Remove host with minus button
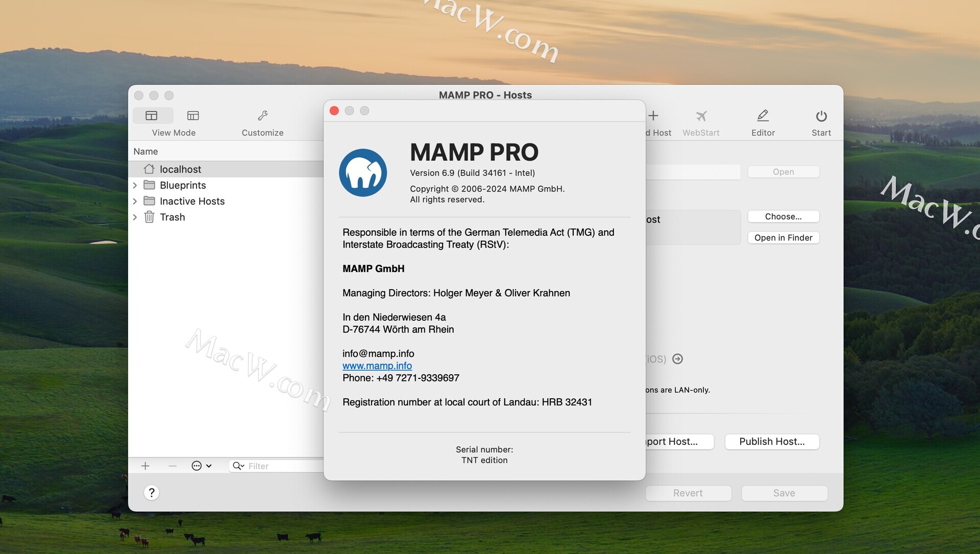The width and height of the screenshot is (980, 554). coord(173,466)
